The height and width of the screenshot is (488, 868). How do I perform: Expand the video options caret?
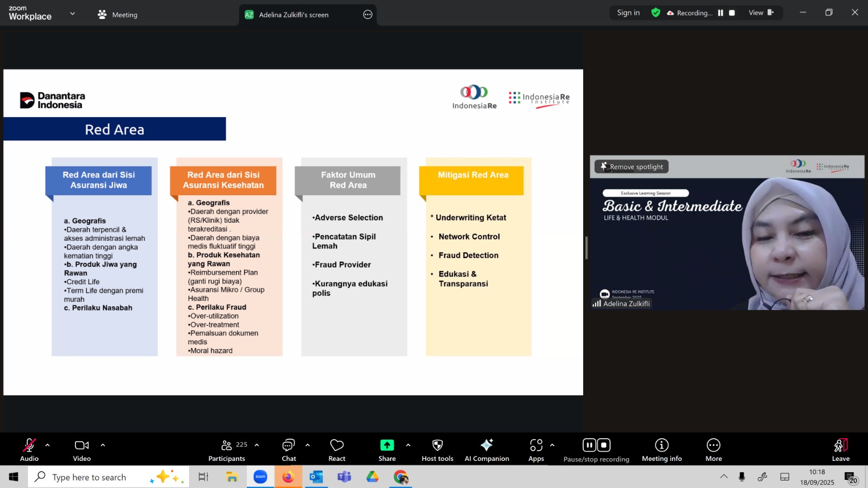point(103,445)
